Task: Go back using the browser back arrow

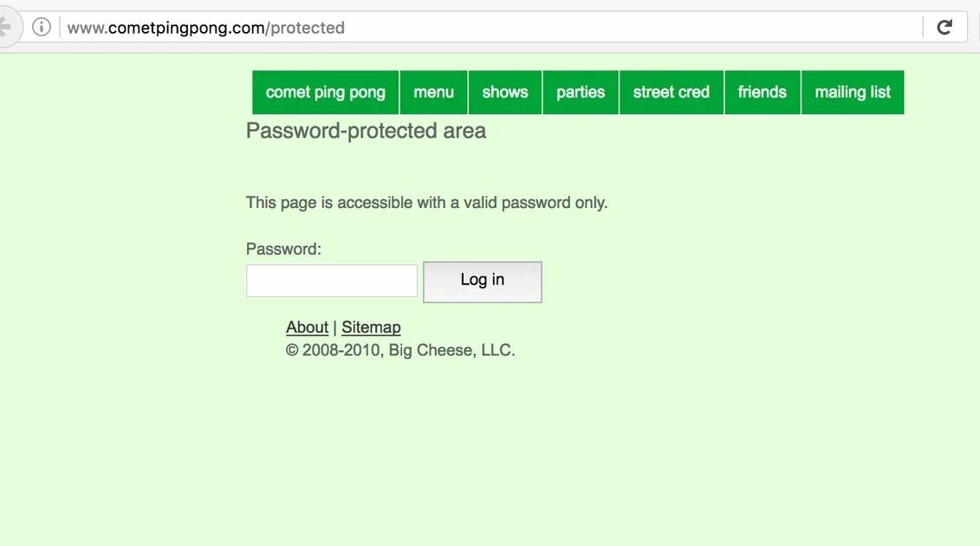Action: [x=5, y=27]
